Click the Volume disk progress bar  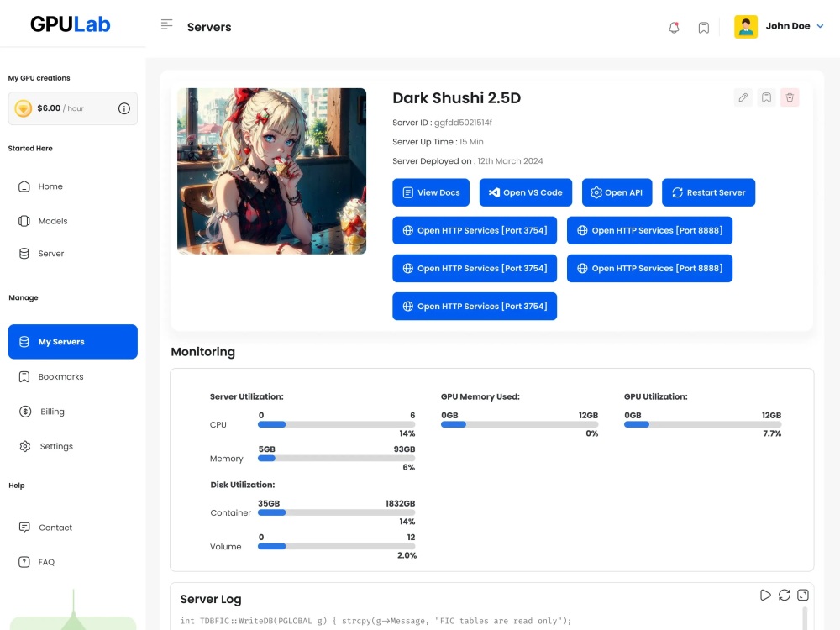tap(337, 547)
